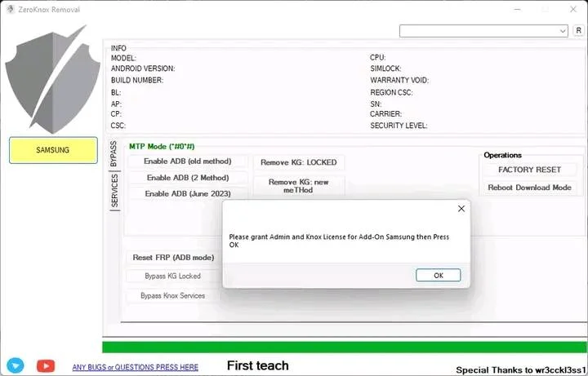The width and height of the screenshot is (588, 376).
Task: Click Bypass KG Locked button
Action: point(172,276)
